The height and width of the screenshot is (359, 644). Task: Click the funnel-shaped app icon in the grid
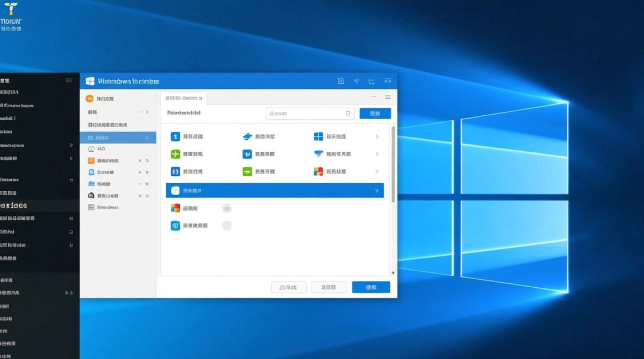[318, 154]
